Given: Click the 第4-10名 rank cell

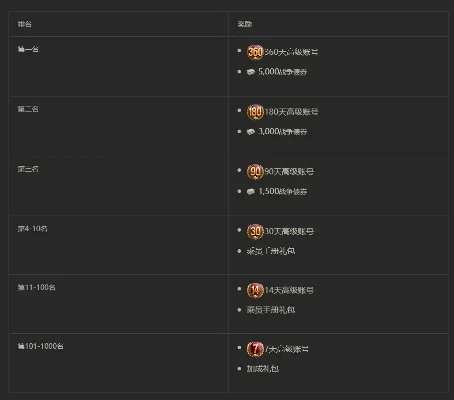Looking at the screenshot, I should (x=118, y=245).
